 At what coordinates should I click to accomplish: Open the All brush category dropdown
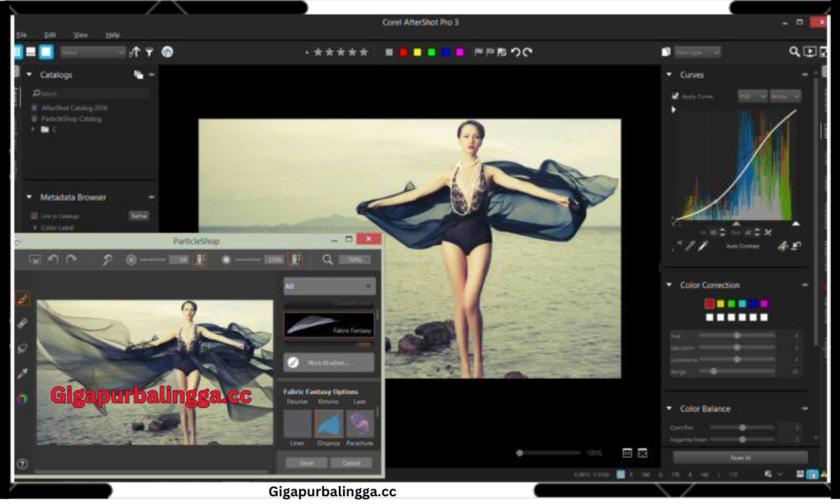329,286
